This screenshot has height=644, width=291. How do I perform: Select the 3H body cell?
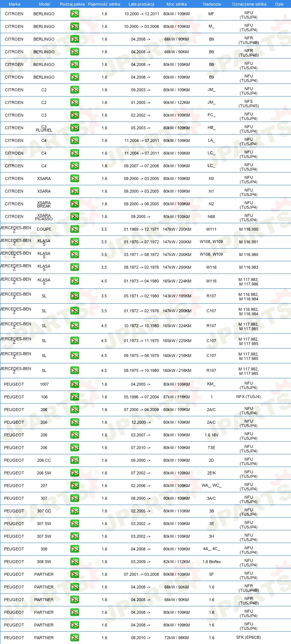tap(211, 536)
